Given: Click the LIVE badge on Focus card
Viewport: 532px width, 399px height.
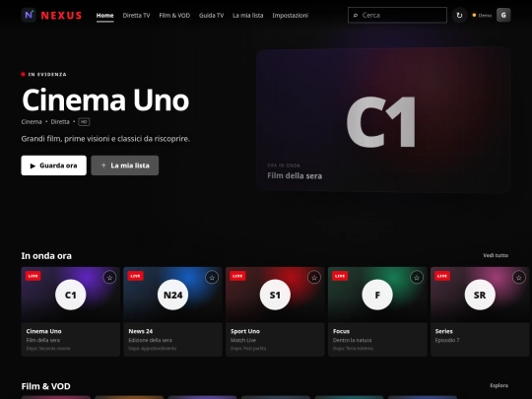Looking at the screenshot, I should pos(340,276).
